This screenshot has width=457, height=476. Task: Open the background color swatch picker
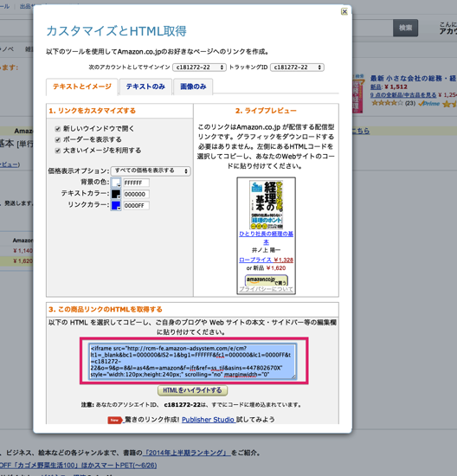click(x=116, y=183)
